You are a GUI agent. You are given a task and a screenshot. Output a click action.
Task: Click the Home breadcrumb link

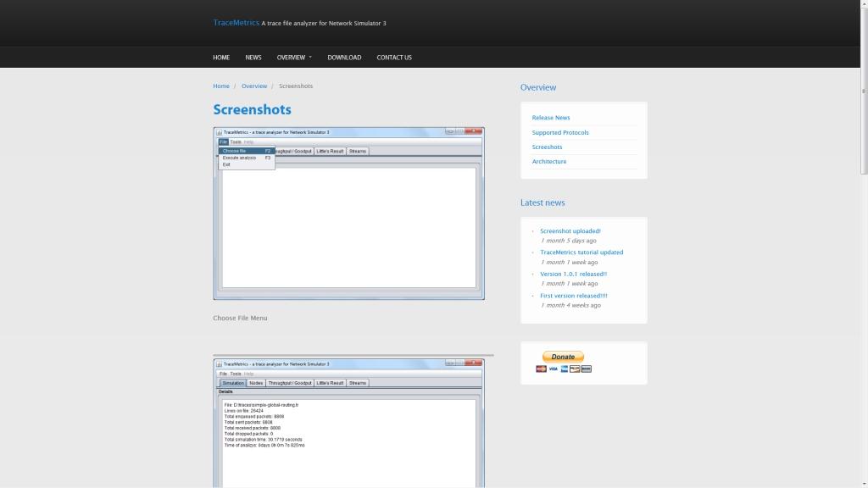pyautogui.click(x=221, y=86)
